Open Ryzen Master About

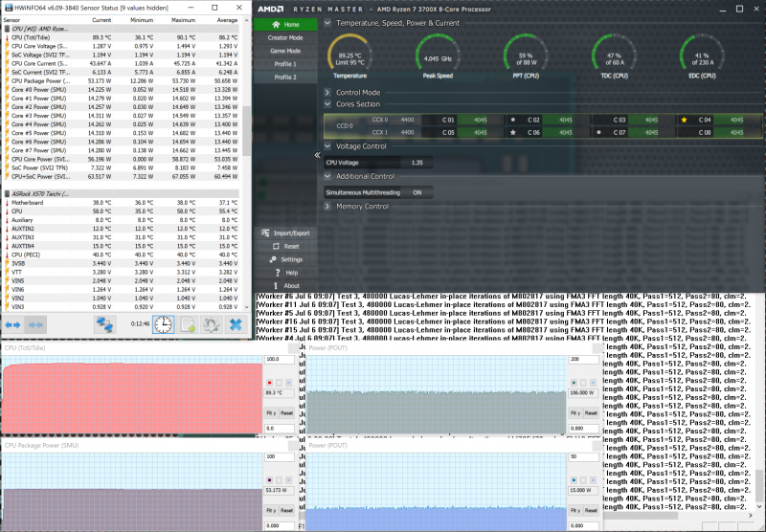pos(285,286)
